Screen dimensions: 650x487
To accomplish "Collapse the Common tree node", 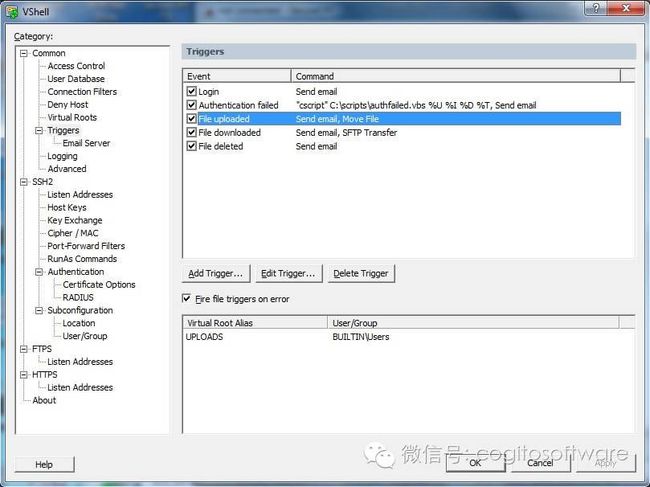I will click(x=24, y=53).
